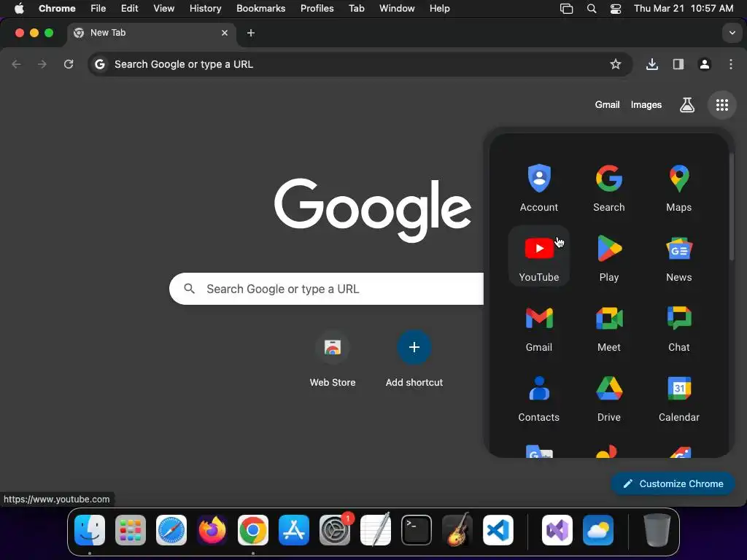Open System Settings from the Dock
747x560 pixels.
335,530
